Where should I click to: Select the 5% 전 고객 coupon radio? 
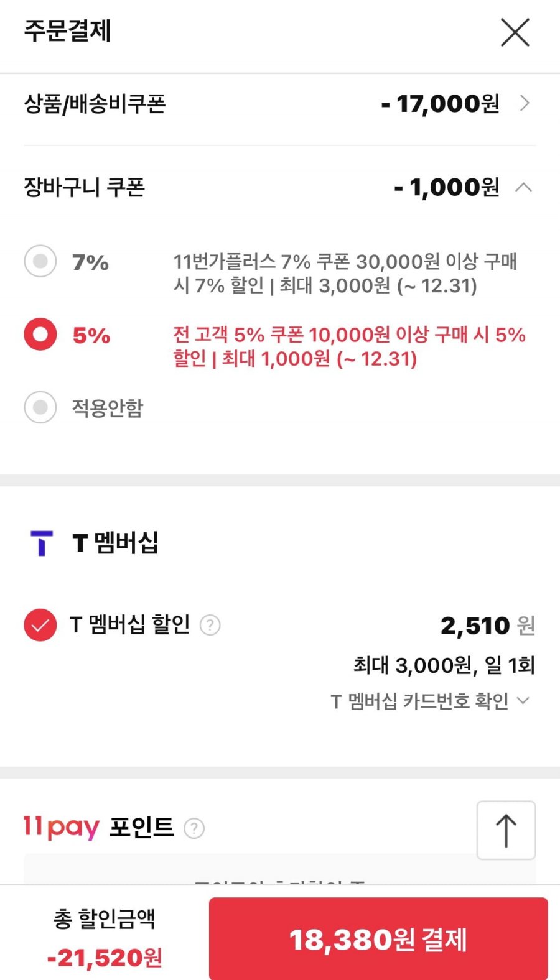(x=40, y=335)
